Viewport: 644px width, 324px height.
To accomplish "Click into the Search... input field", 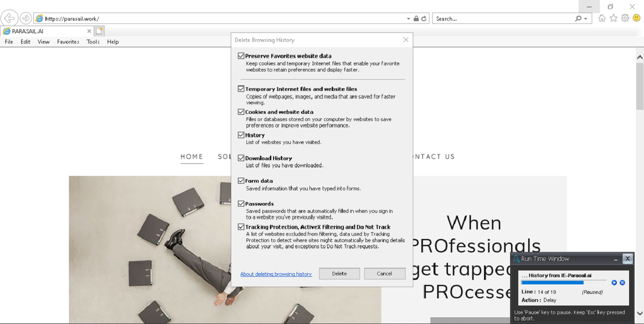I will 503,18.
